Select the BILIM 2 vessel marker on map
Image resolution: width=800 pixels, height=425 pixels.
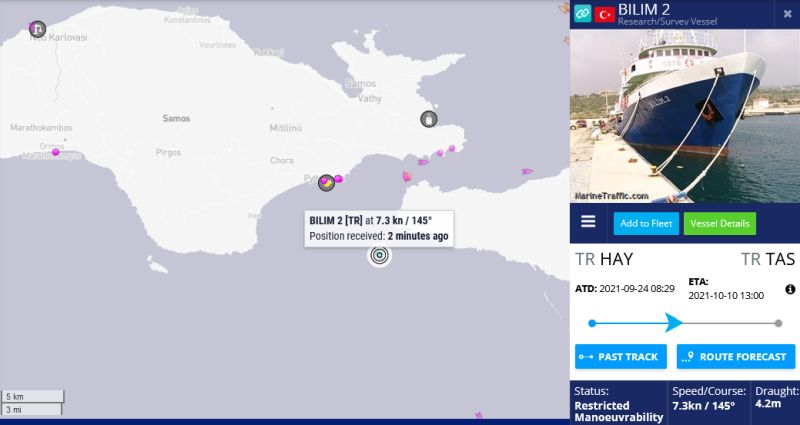[379, 255]
